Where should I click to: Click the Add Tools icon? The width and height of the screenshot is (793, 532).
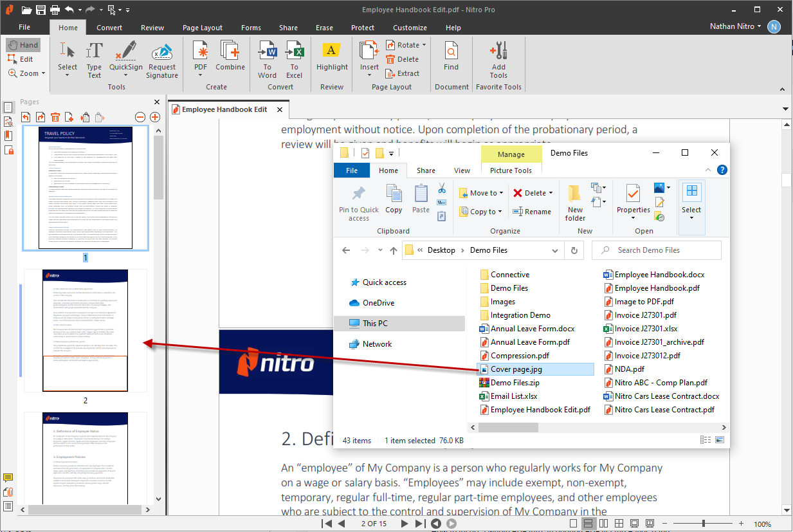click(498, 51)
